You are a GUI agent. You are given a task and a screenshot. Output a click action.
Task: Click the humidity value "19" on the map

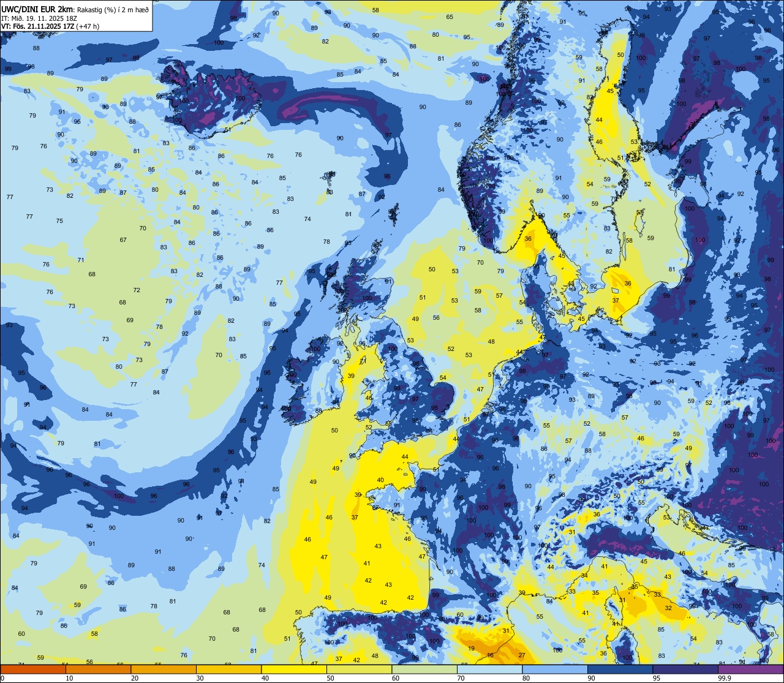[x=471, y=648]
